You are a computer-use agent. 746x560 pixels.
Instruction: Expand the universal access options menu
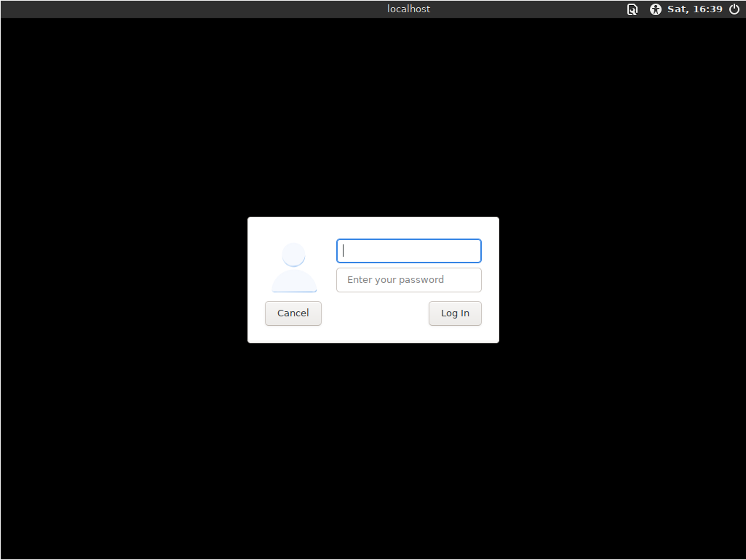655,9
